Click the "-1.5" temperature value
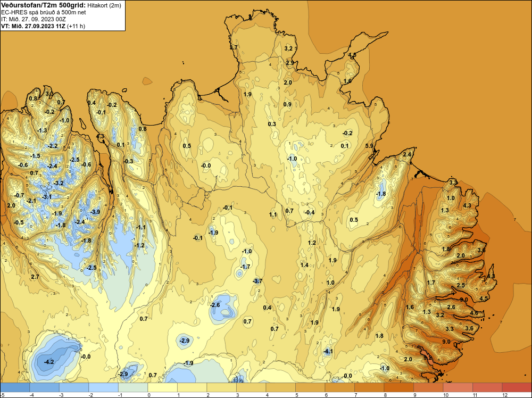This screenshot has height=398, width=532. pos(35,156)
